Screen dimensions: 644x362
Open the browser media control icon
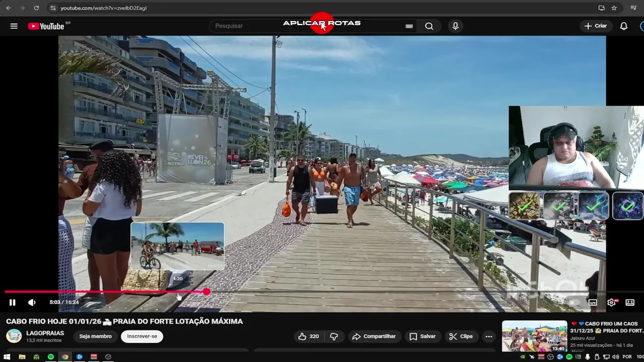[x=633, y=8]
